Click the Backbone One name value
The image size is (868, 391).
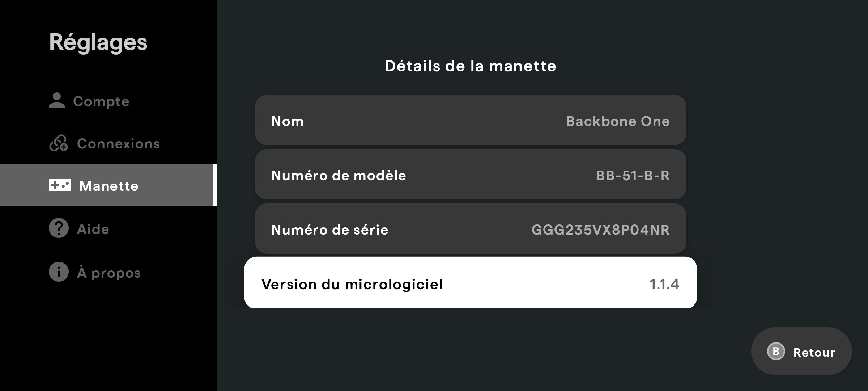(618, 121)
